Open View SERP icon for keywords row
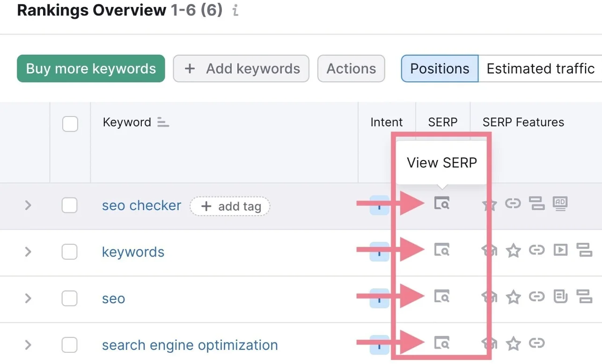Image resolution: width=602 pixels, height=364 pixels. [x=441, y=250]
